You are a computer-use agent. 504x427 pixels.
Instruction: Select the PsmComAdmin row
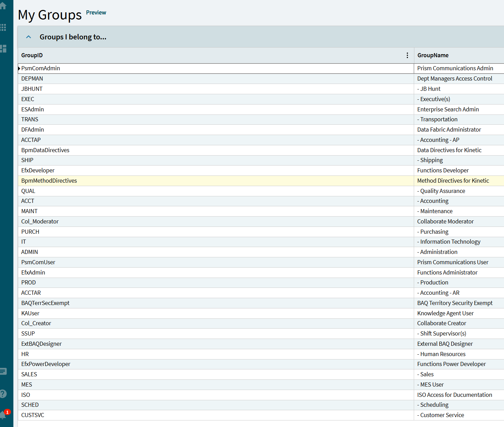point(40,68)
